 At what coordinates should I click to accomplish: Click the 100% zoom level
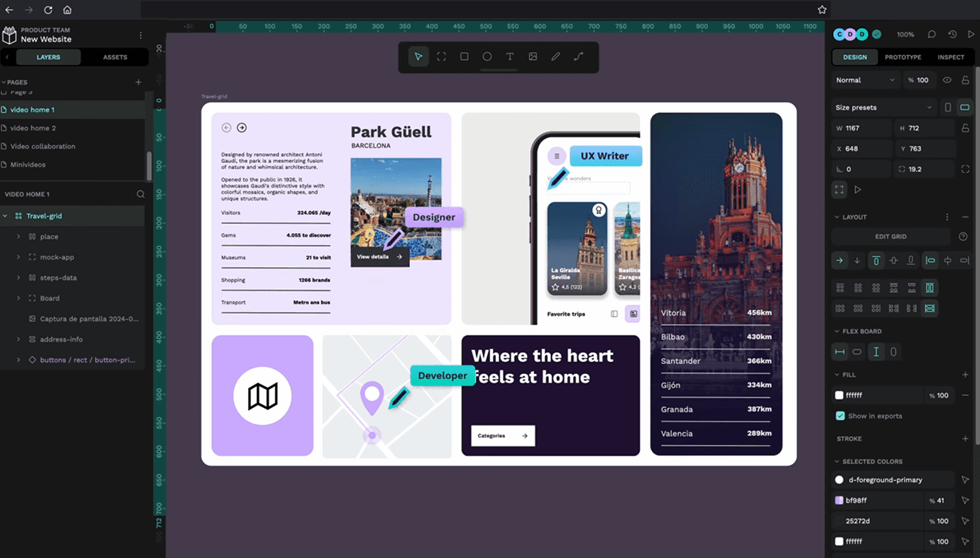point(905,35)
